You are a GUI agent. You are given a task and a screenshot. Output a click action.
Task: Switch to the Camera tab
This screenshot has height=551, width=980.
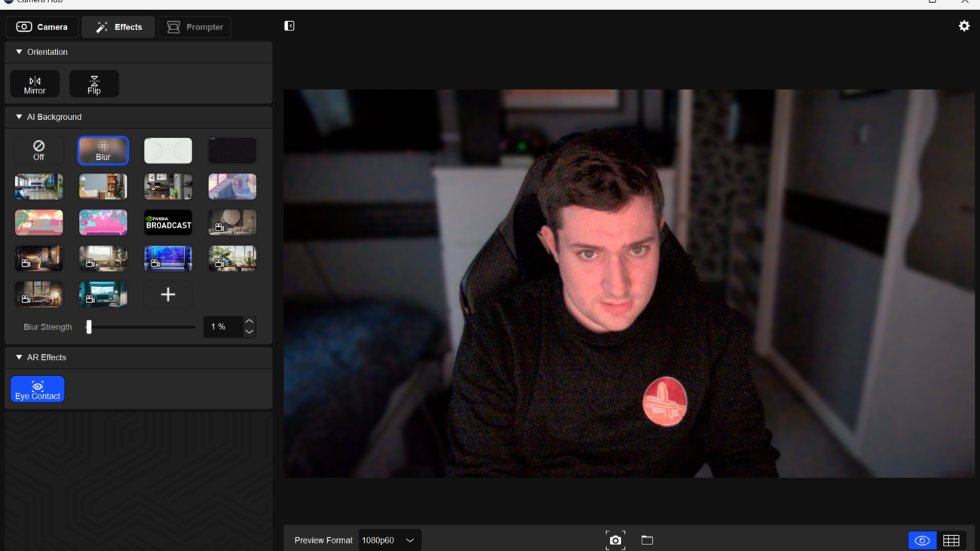(42, 27)
